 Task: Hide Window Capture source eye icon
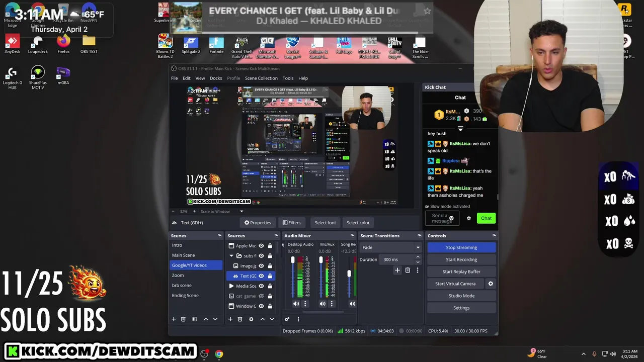[261, 306]
